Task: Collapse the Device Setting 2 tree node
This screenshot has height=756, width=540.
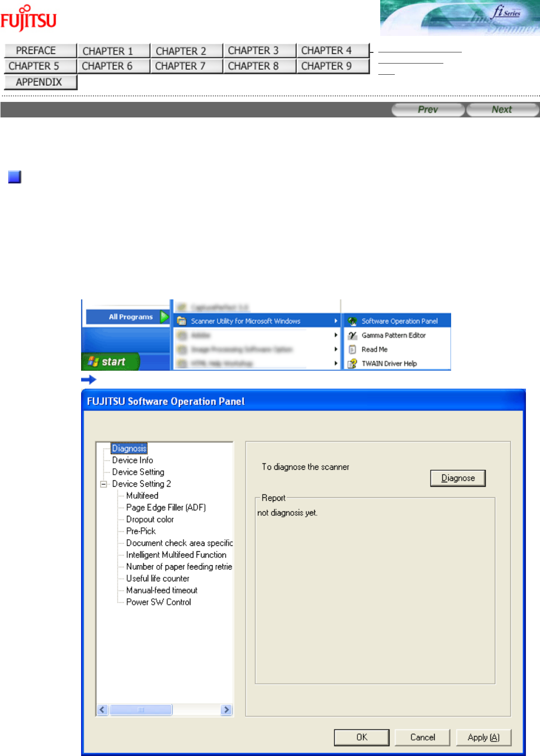Action: pyautogui.click(x=103, y=484)
